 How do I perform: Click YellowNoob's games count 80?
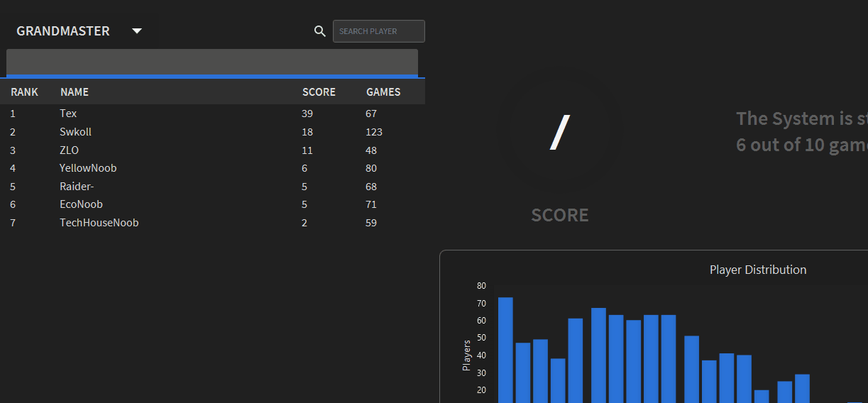(x=371, y=168)
